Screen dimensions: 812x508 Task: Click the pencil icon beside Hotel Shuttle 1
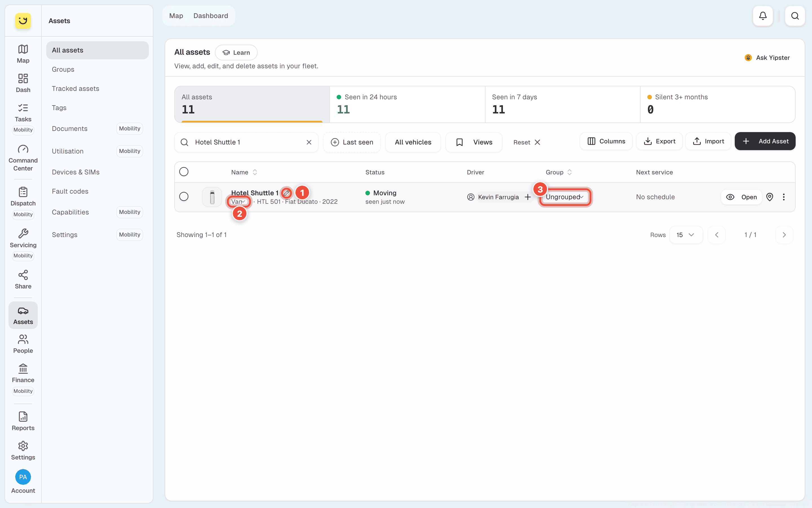click(x=286, y=193)
